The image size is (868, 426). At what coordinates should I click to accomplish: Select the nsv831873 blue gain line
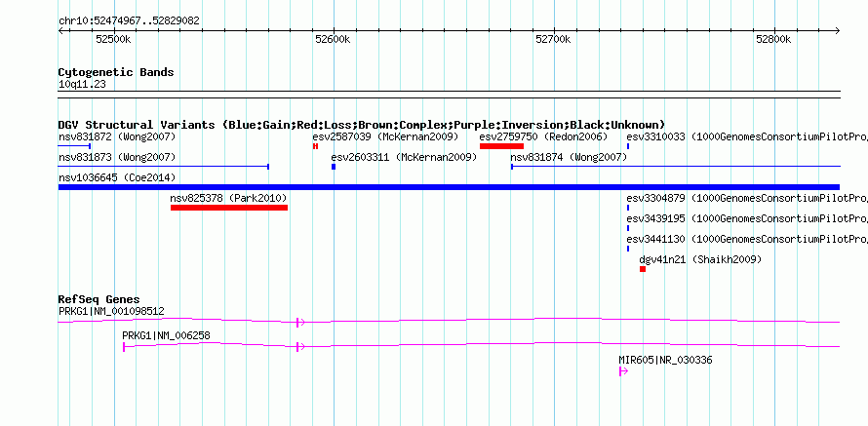(x=163, y=166)
